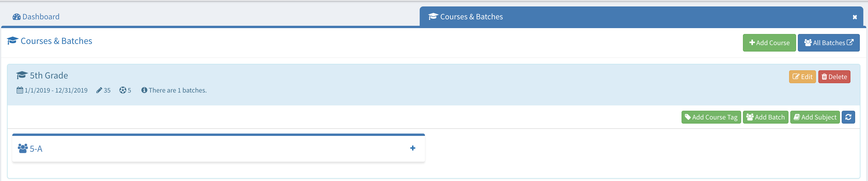
Task: Click the 5-A batch name
Action: (x=36, y=149)
